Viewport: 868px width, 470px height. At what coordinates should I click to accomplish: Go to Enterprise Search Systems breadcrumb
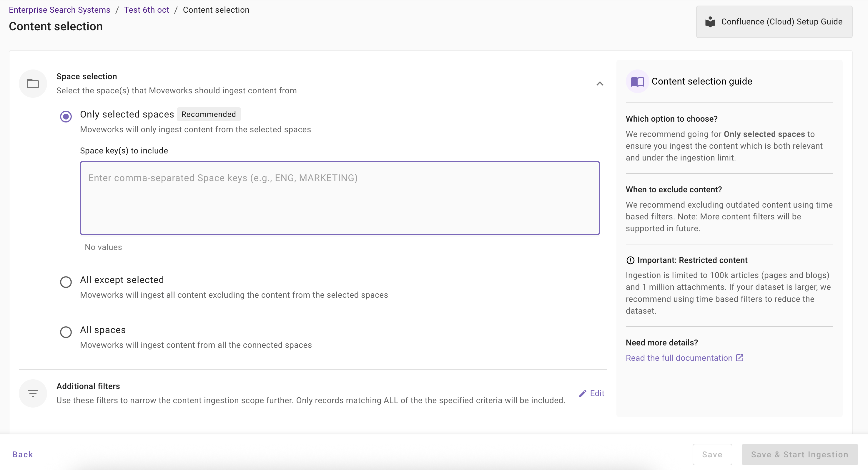point(59,10)
